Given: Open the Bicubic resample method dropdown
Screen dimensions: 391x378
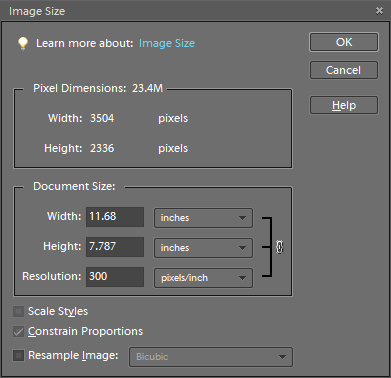Looking at the screenshot, I should tap(211, 357).
